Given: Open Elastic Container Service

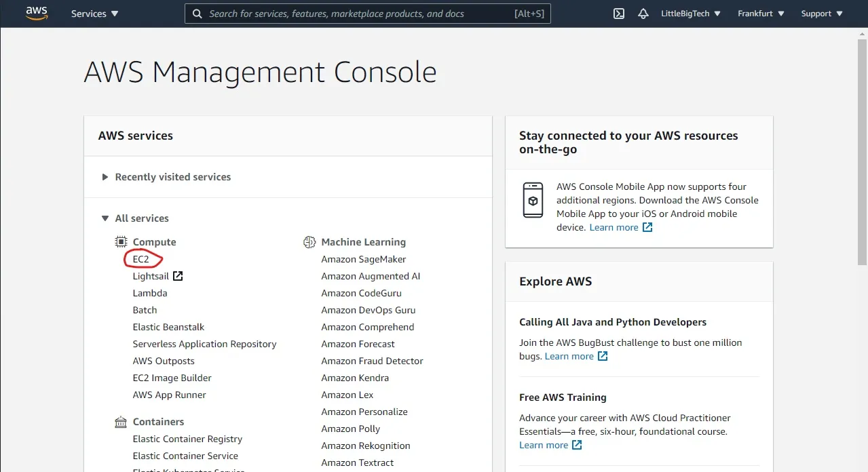Looking at the screenshot, I should tap(185, 456).
